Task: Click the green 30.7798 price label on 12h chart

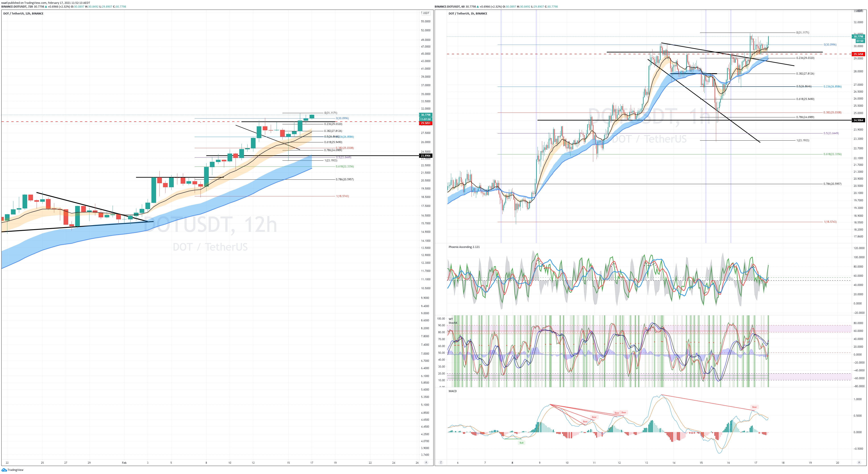Action: coord(425,115)
